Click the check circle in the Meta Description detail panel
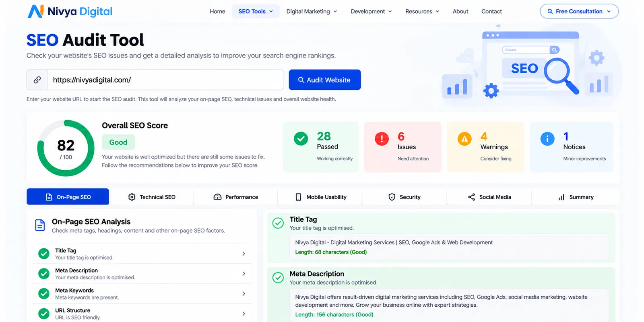The width and height of the screenshot is (644, 322). tap(278, 278)
